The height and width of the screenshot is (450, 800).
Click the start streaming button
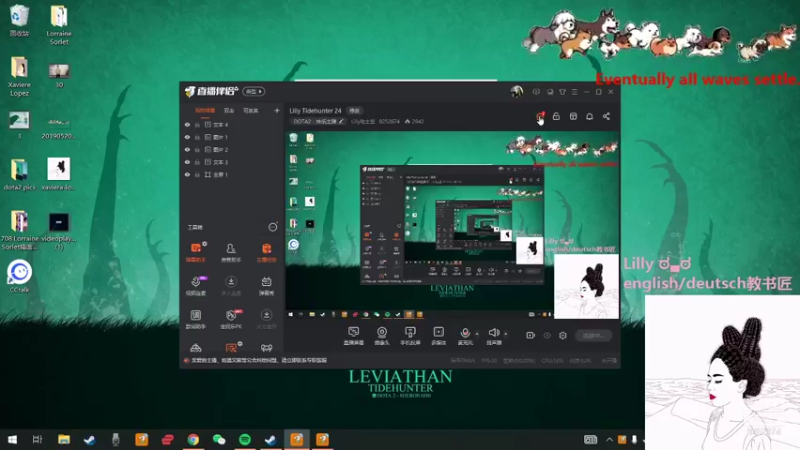click(593, 335)
